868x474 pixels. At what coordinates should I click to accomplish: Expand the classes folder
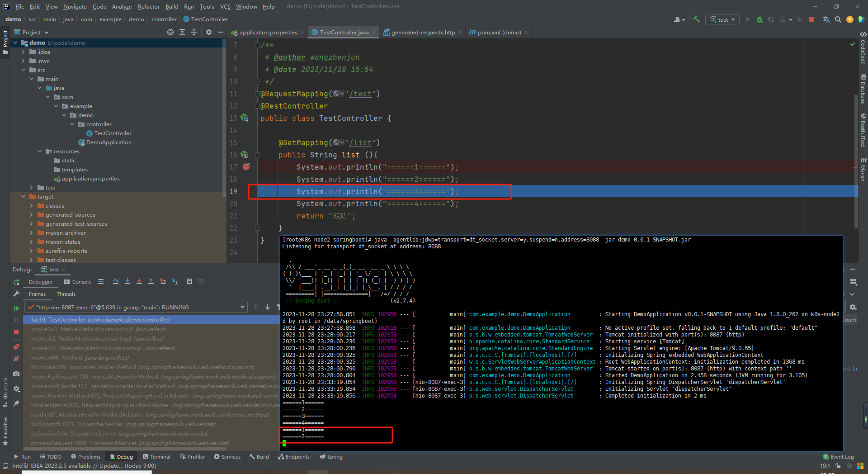[x=31, y=206]
